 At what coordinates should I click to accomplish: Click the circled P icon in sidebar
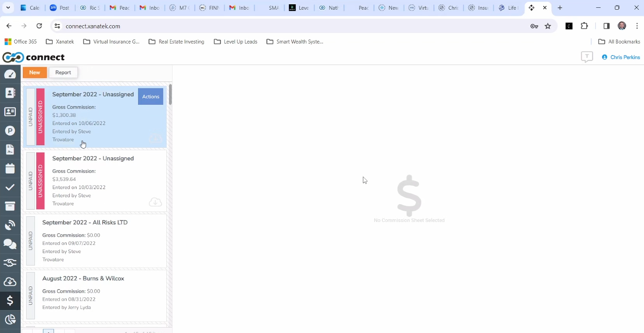10,131
